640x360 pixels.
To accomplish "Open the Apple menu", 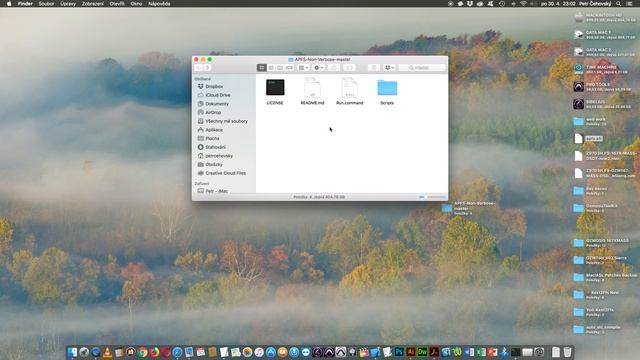I will pos(9,4).
